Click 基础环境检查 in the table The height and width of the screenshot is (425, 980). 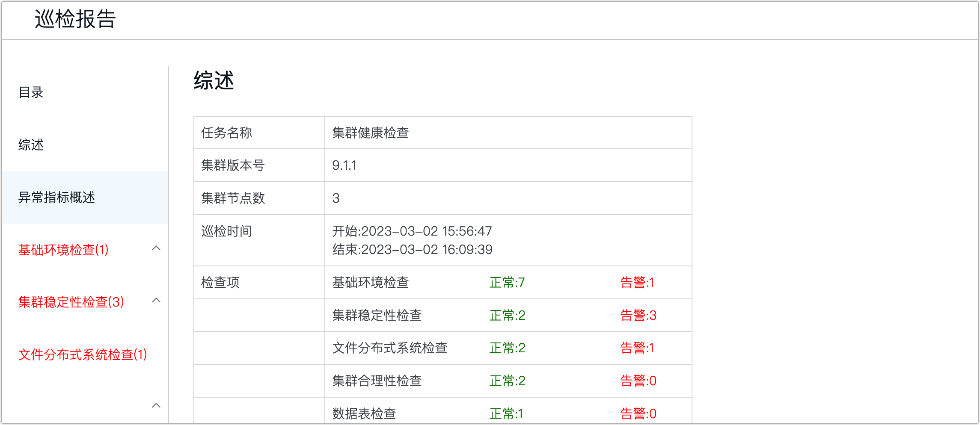371,283
